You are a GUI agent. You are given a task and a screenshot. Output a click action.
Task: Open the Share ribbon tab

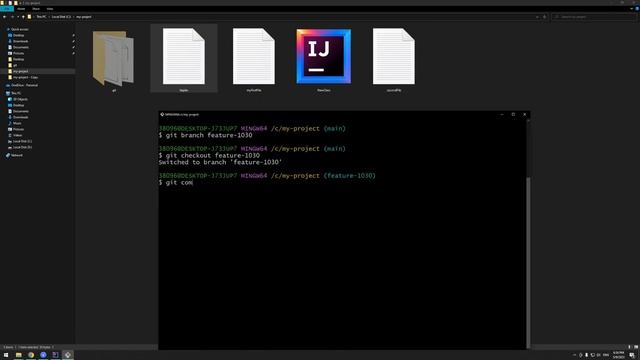pos(36,9)
